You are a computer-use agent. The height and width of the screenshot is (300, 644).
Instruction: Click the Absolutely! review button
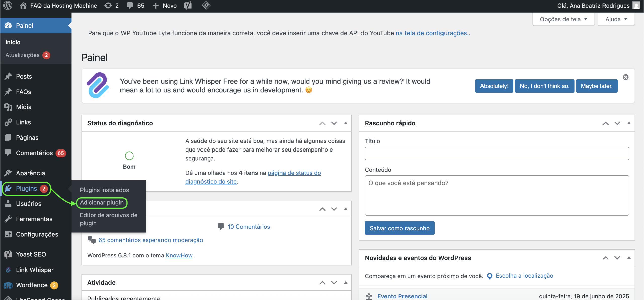pyautogui.click(x=494, y=86)
